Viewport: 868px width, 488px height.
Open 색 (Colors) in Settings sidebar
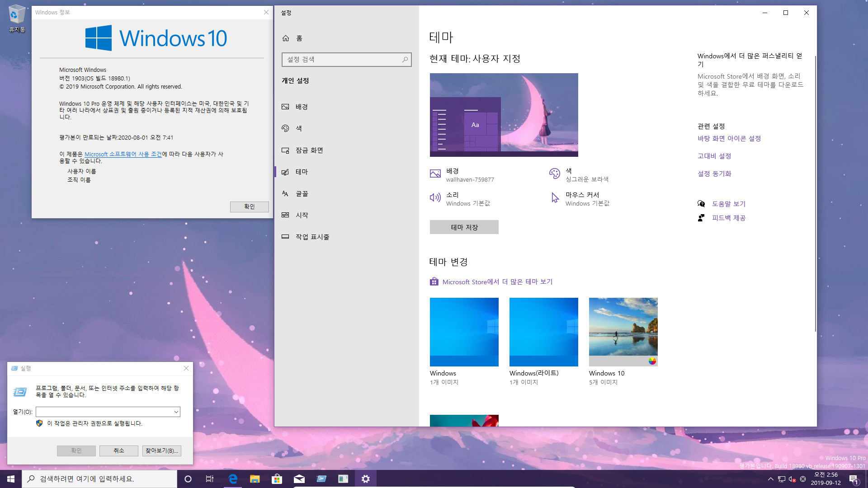pos(292,129)
